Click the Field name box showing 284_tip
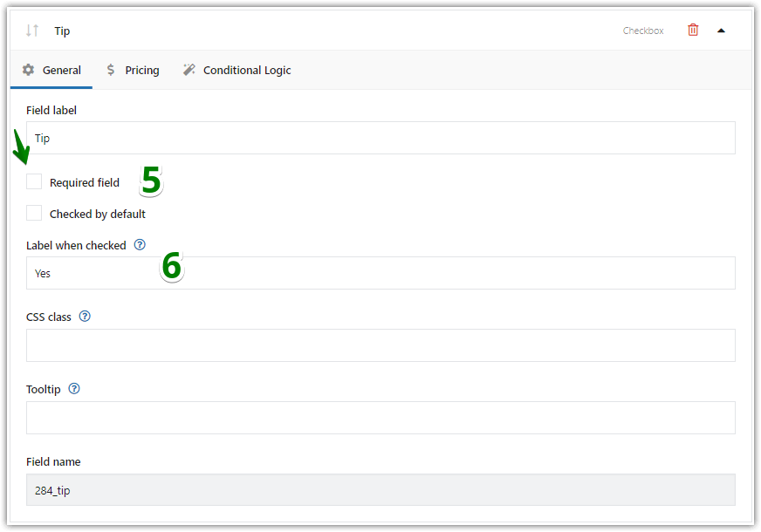 (380, 490)
